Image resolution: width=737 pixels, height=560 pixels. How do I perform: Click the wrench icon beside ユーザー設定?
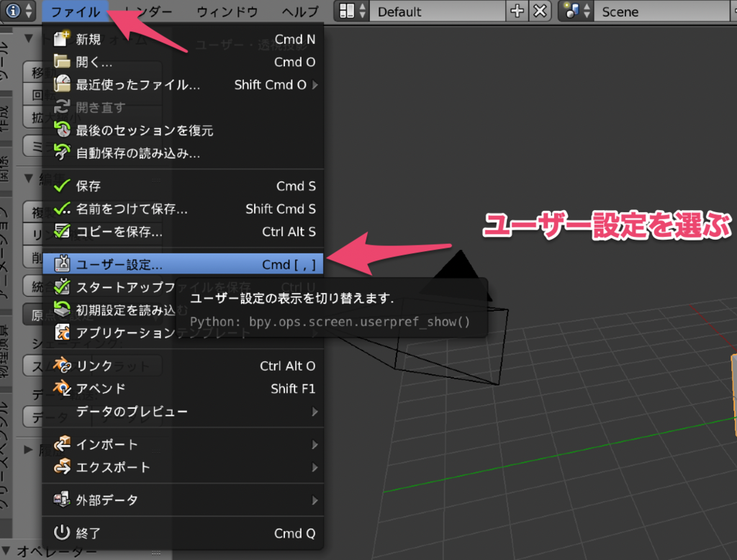pos(63,263)
